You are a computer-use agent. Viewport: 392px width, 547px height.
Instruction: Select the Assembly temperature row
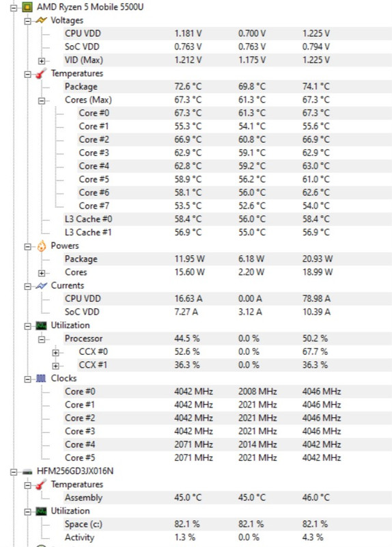tap(227, 498)
